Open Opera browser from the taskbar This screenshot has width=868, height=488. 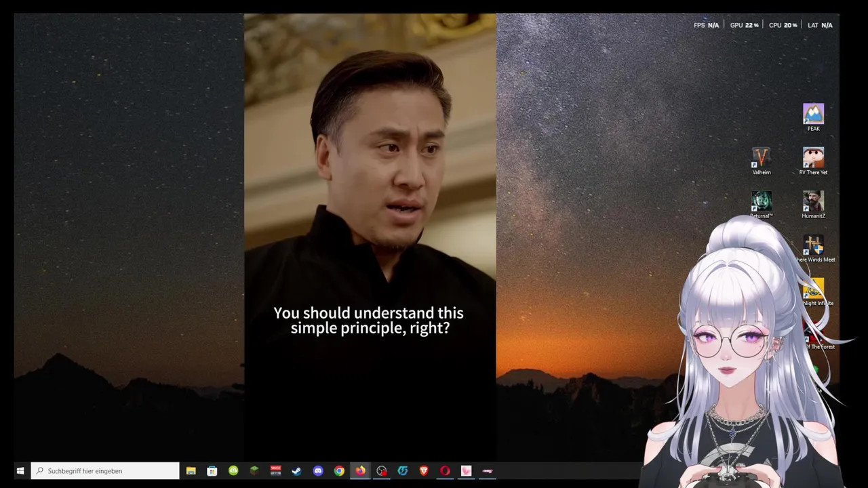point(445,470)
